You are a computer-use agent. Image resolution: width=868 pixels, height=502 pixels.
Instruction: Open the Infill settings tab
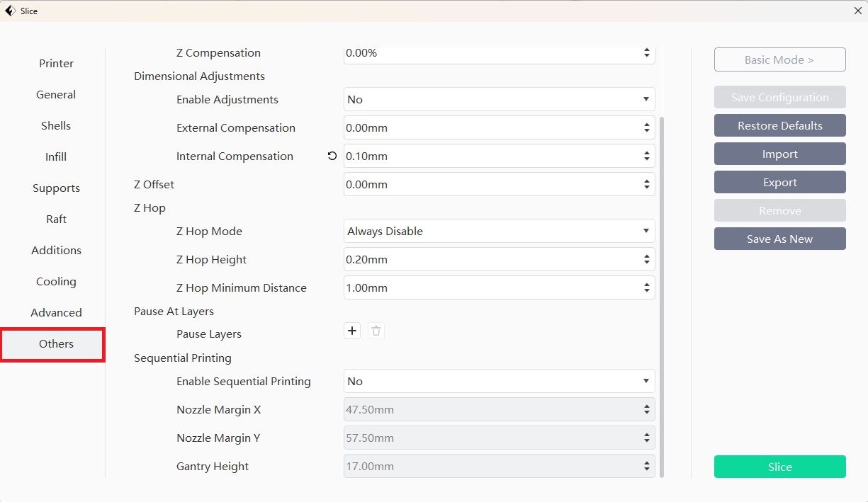[x=56, y=157]
